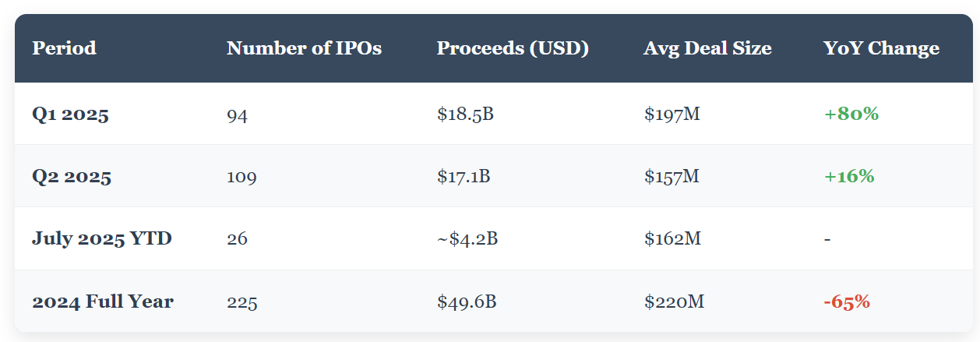Viewport: 980px width, 342px height.
Task: Select the 2024 Full Year row label
Action: point(103,301)
